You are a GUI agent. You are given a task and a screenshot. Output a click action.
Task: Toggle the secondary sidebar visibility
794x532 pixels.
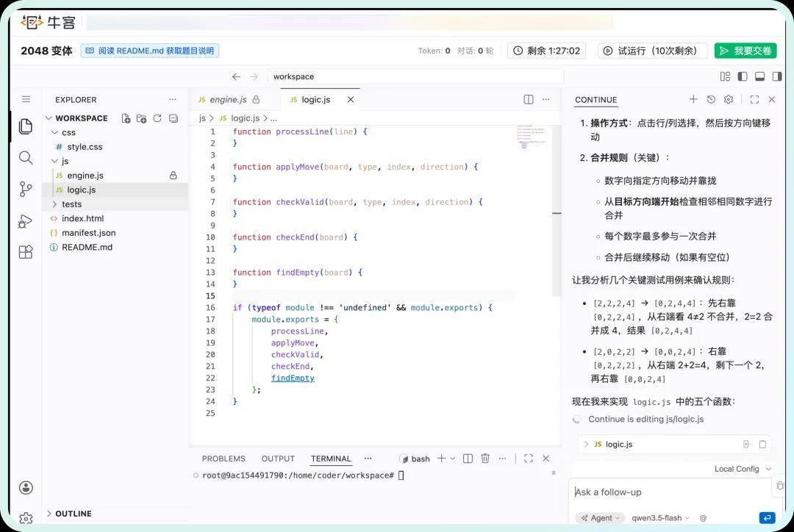[776, 76]
